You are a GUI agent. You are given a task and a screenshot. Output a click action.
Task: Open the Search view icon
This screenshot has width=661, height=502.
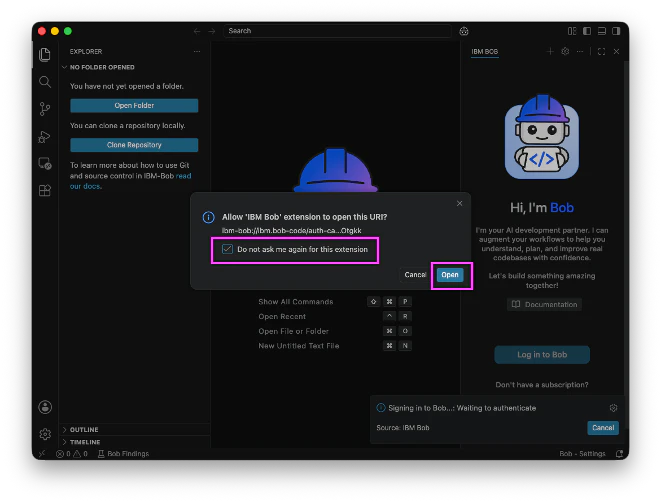[45, 82]
